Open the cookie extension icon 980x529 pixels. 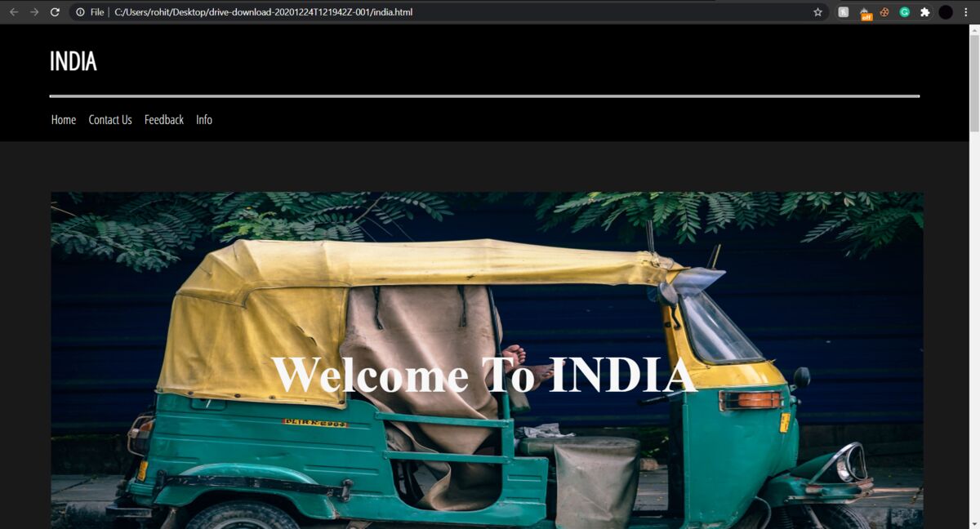[884, 12]
